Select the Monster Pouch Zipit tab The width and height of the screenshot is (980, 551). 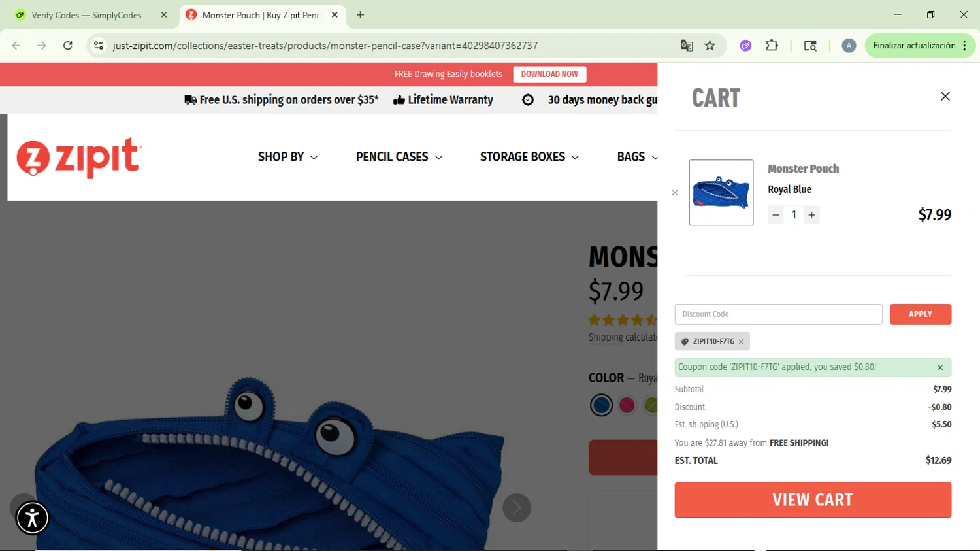coord(261,15)
